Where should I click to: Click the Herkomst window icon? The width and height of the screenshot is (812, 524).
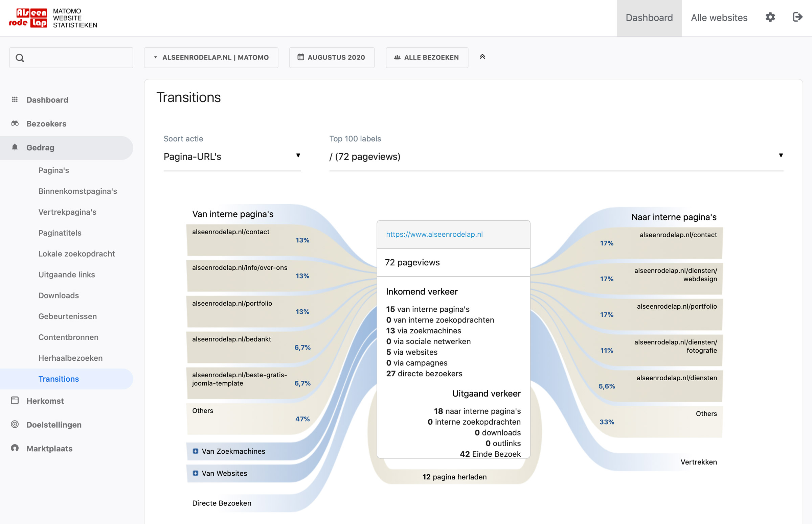[15, 401]
